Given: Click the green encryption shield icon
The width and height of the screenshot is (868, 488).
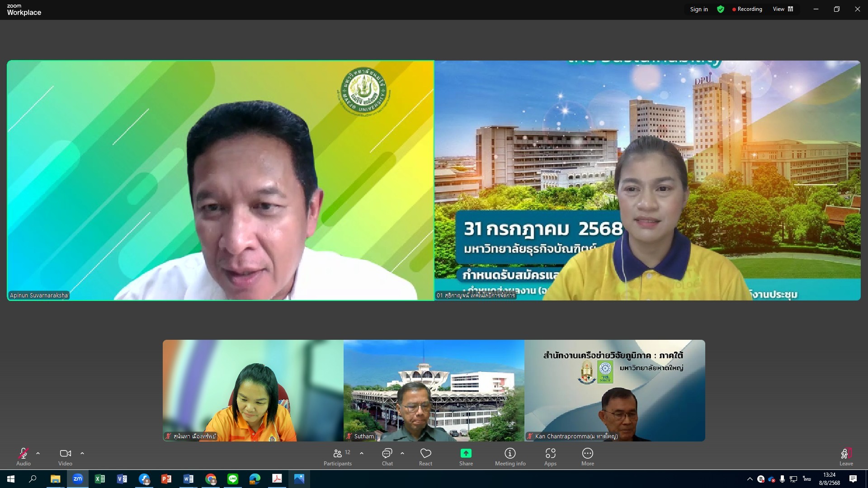Looking at the screenshot, I should click(x=721, y=9).
